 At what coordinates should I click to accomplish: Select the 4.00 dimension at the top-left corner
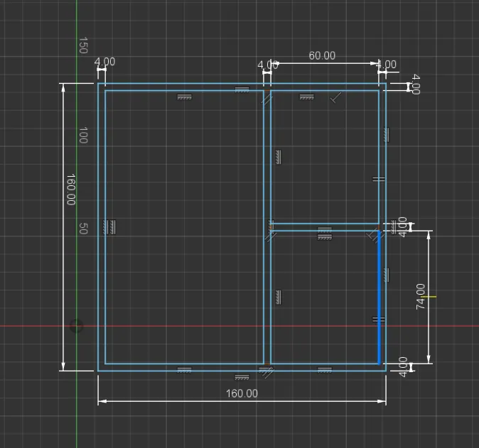(x=104, y=62)
